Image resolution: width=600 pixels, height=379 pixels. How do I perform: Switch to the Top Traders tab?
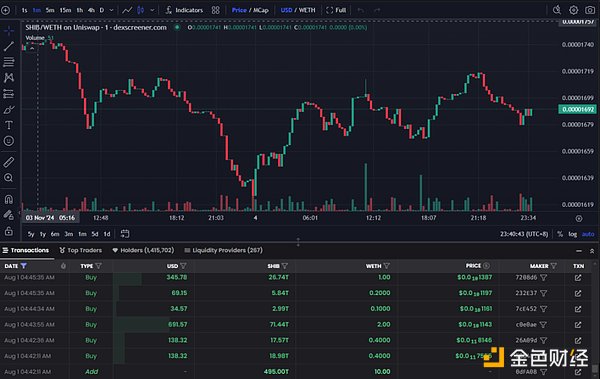[x=81, y=250]
